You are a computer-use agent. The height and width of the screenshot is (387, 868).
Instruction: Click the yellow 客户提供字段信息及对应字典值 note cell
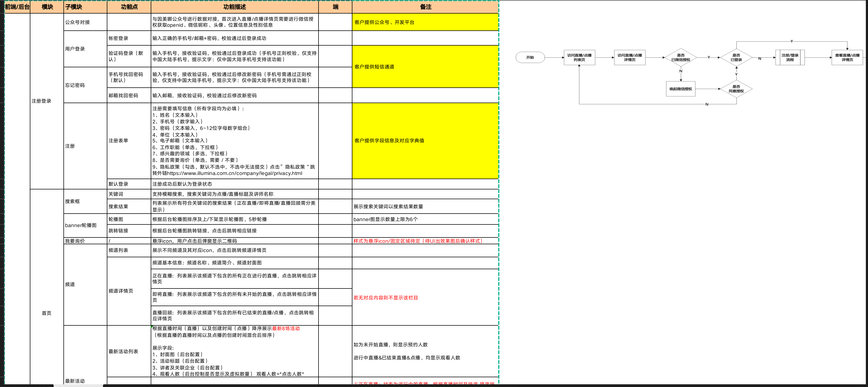point(425,141)
